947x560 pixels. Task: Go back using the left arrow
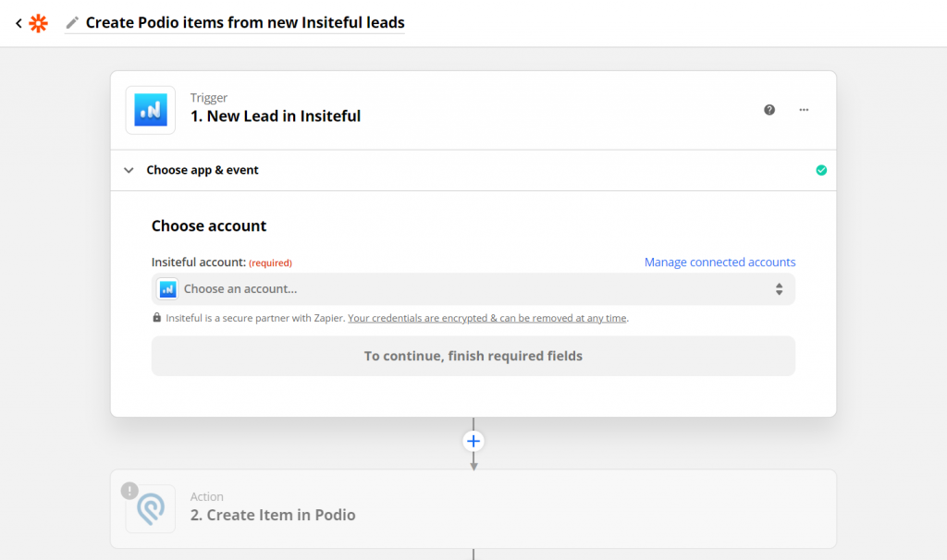(x=18, y=23)
